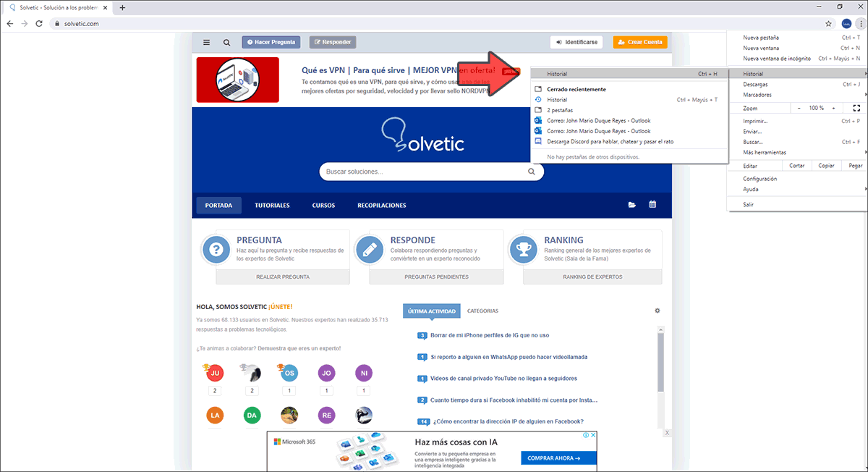
Task: Select Nueva pestaña from the menu
Action: click(797, 38)
